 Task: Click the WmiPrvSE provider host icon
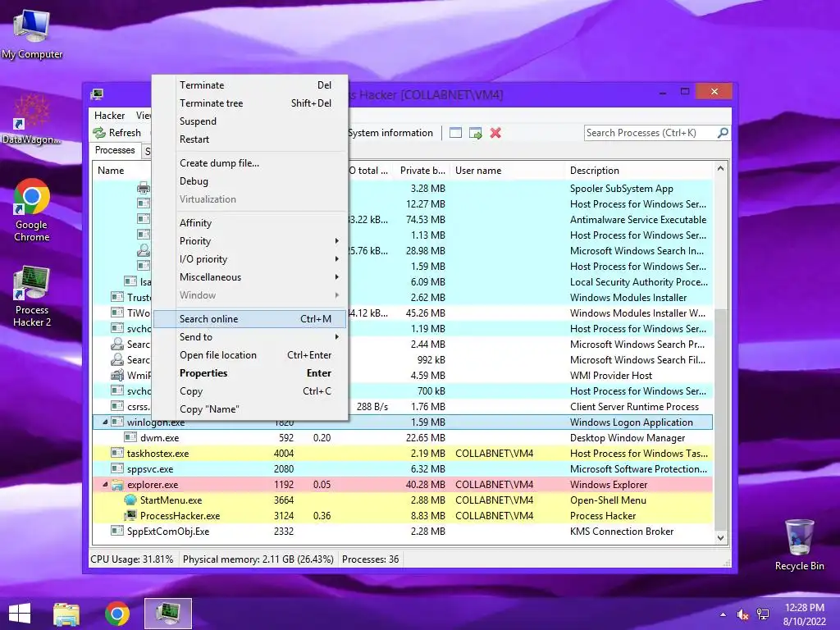117,376
